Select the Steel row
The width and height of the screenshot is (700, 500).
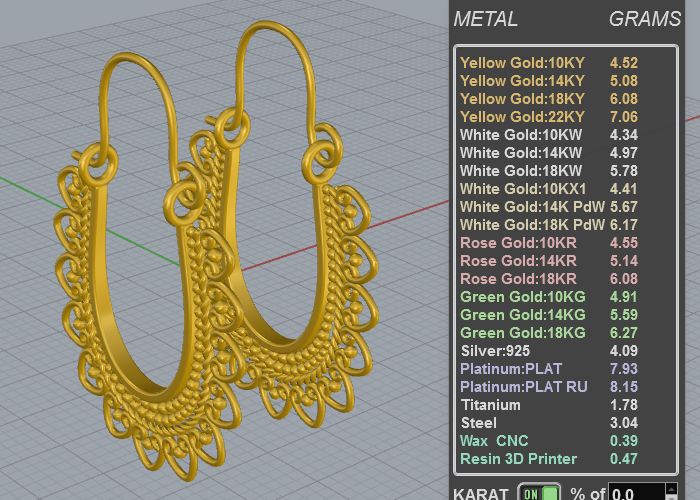tap(549, 423)
